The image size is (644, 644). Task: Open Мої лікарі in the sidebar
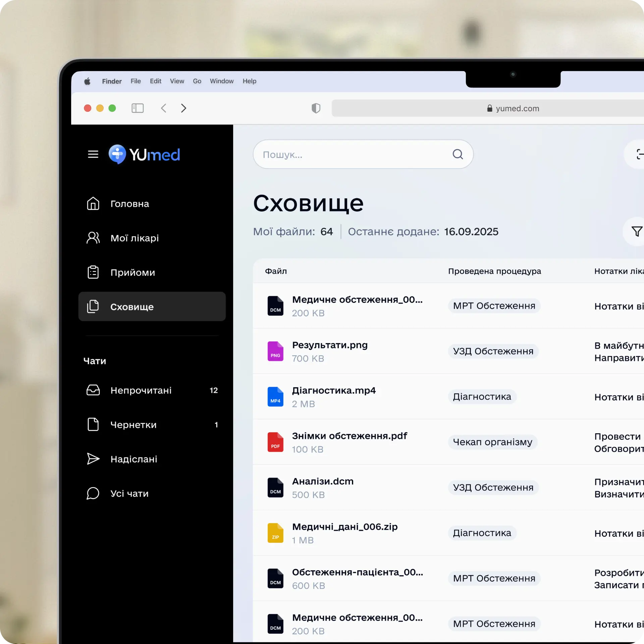tap(134, 238)
